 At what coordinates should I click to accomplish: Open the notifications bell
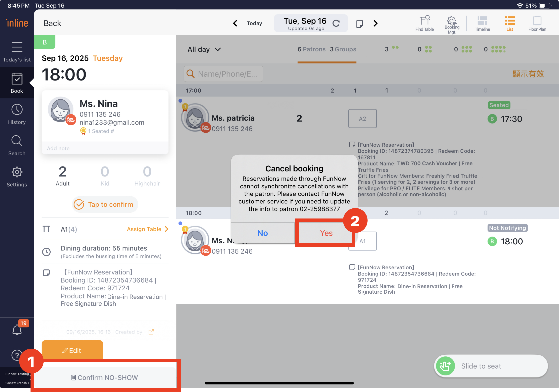(x=17, y=330)
